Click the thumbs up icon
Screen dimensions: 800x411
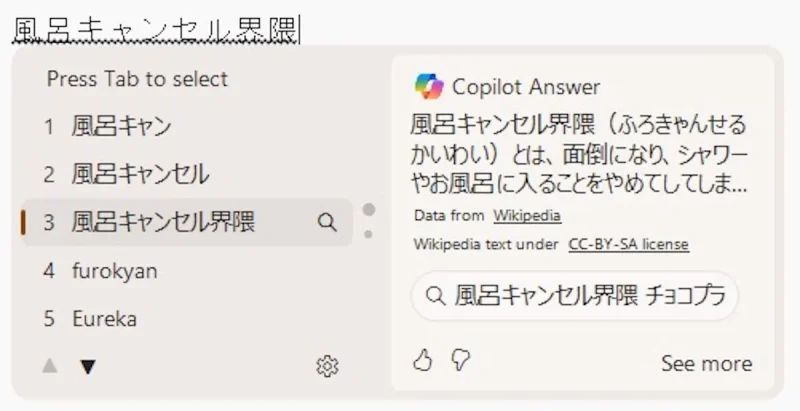(423, 361)
